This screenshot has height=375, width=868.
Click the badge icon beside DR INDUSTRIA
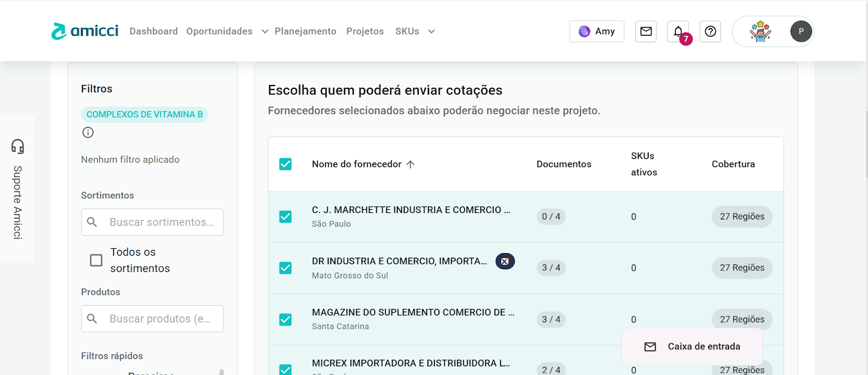505,261
